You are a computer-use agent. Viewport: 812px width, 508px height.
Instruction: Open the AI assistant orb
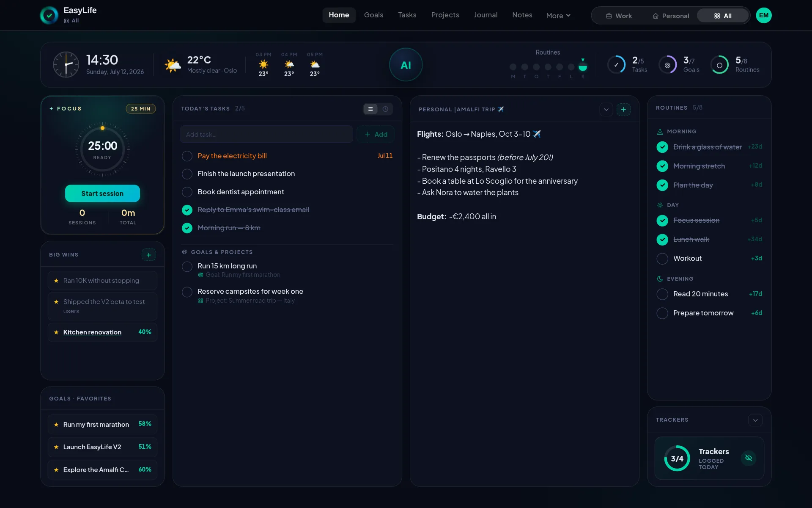(x=406, y=65)
